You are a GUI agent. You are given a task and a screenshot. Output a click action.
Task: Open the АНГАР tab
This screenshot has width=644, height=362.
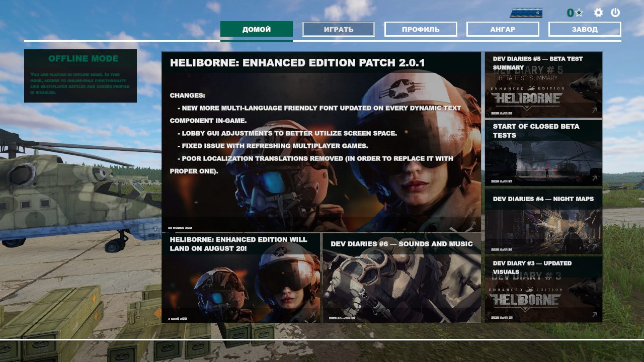[503, 29]
